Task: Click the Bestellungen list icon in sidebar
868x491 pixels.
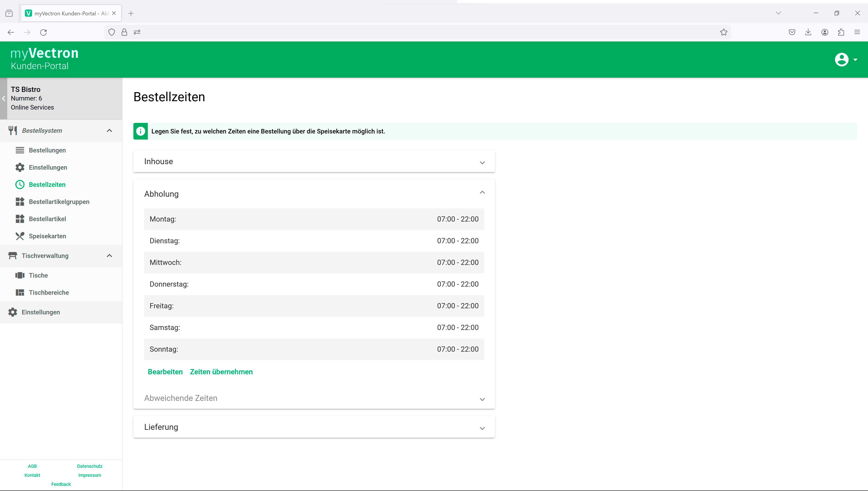Action: 20,150
